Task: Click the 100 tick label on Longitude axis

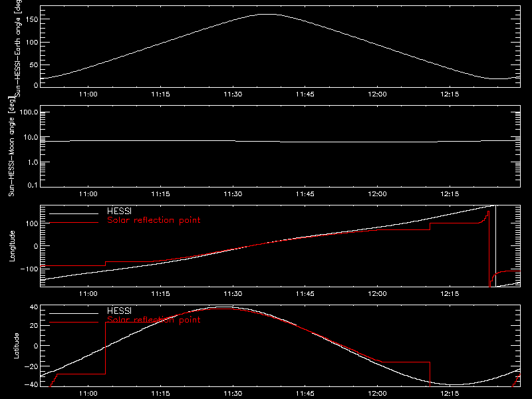Action: tap(32, 223)
